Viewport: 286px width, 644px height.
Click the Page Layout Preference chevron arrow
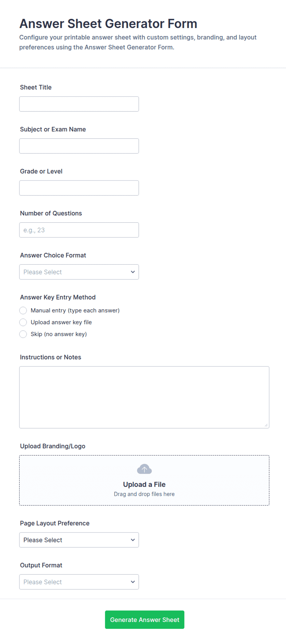click(133, 540)
